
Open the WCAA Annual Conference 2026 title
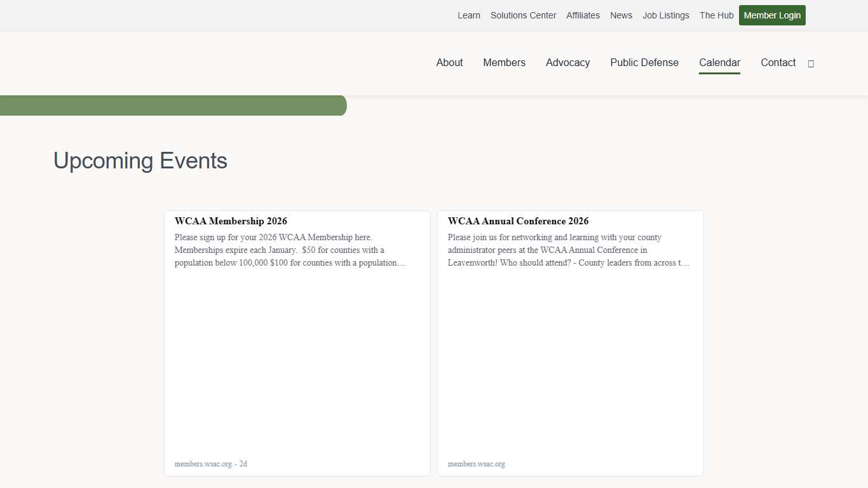tap(518, 221)
